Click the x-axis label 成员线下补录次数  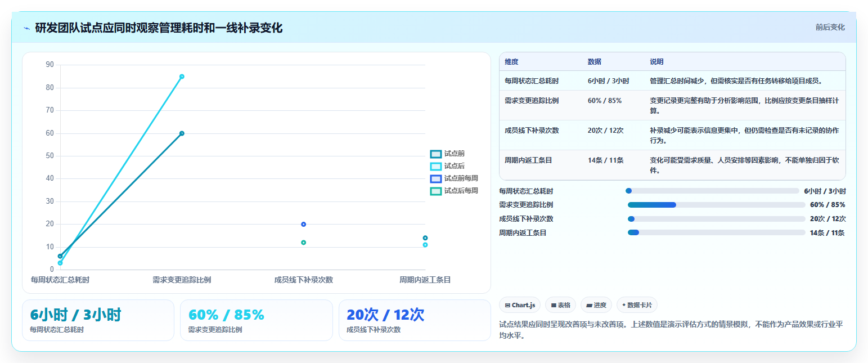point(304,280)
